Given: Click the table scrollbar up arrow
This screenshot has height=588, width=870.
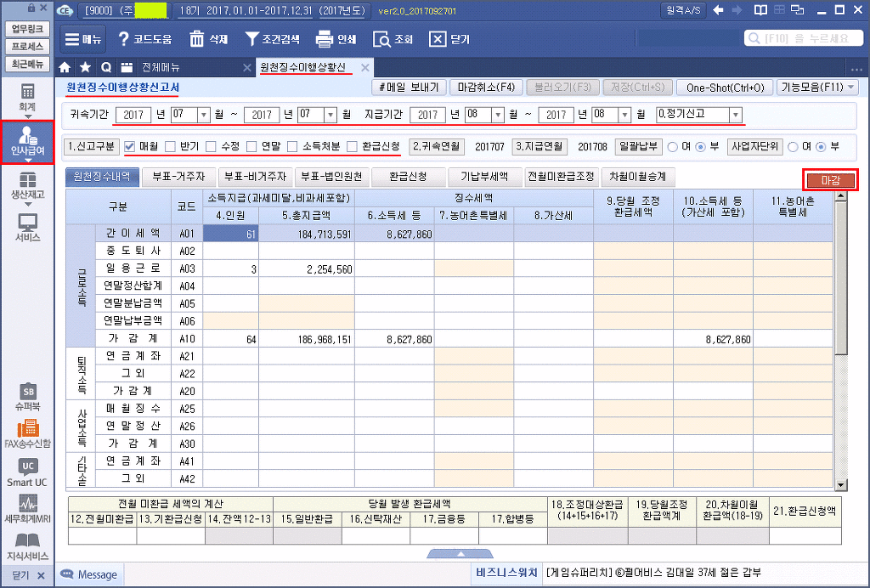Looking at the screenshot, I should tap(841, 196).
